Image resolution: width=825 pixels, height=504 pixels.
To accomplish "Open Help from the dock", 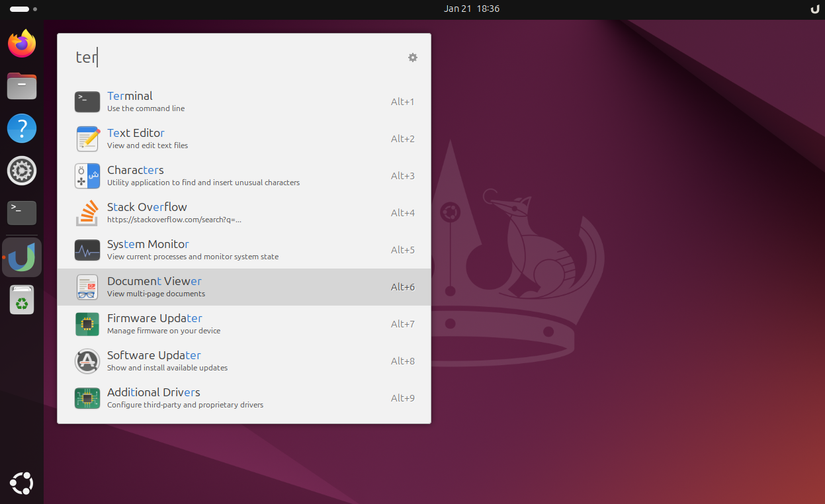I will click(x=22, y=128).
